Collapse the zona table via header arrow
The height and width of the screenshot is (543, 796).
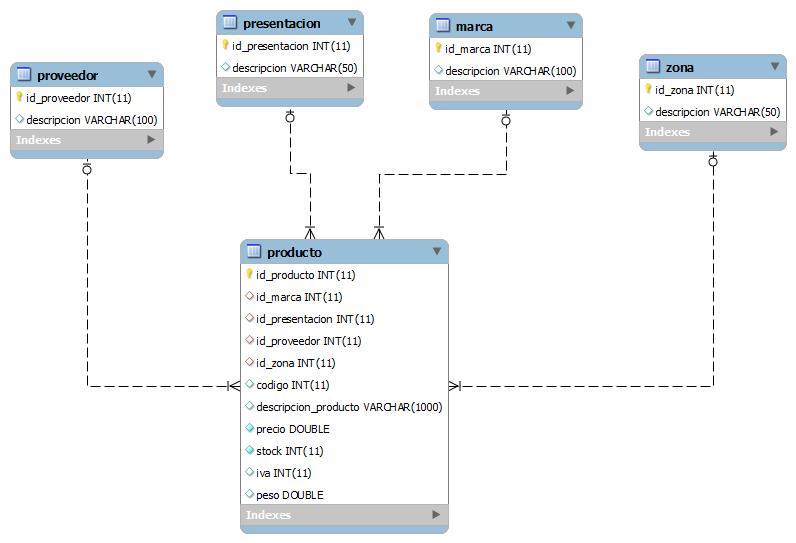(x=775, y=66)
